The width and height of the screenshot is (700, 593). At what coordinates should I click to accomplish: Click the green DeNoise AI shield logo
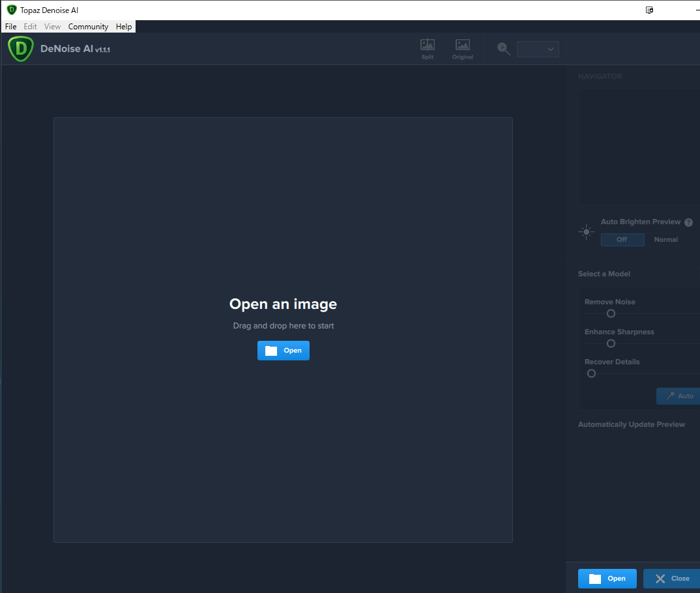click(x=21, y=49)
